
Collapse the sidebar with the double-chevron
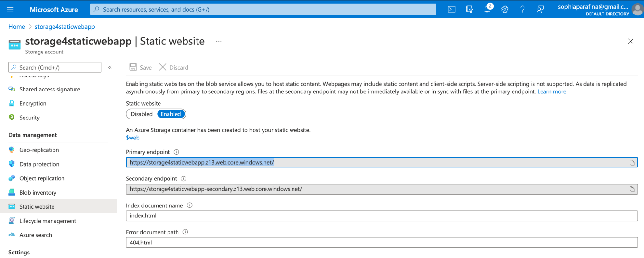pyautogui.click(x=110, y=67)
